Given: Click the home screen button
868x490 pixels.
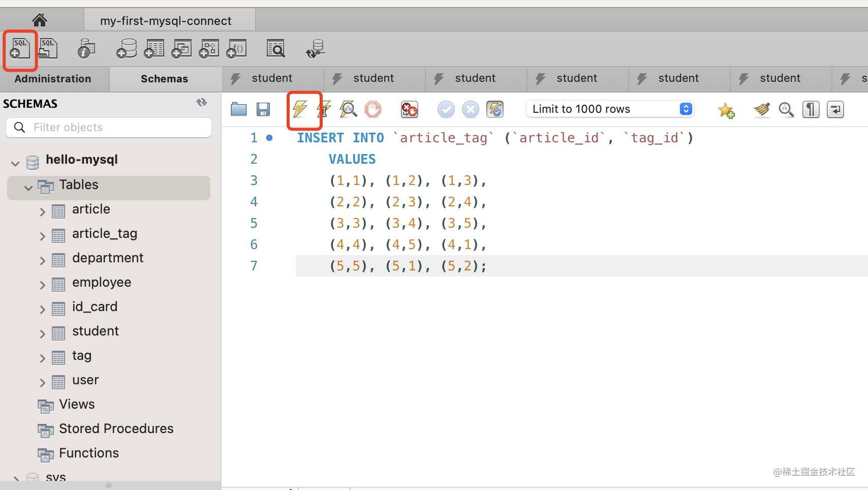Looking at the screenshot, I should point(40,20).
